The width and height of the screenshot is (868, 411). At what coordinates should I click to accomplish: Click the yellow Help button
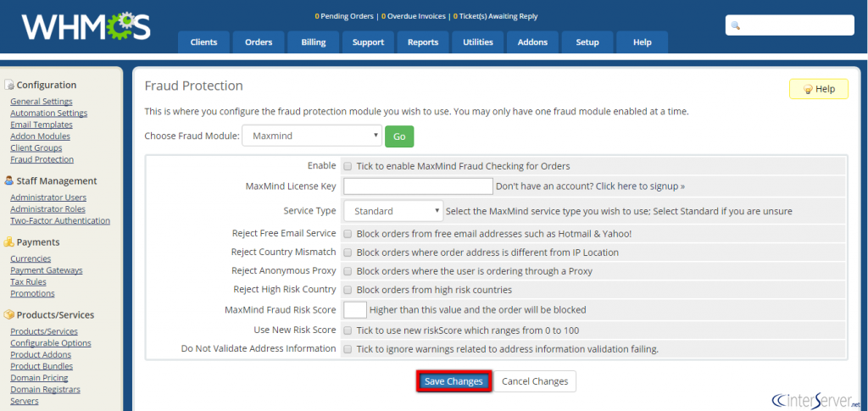(x=818, y=89)
